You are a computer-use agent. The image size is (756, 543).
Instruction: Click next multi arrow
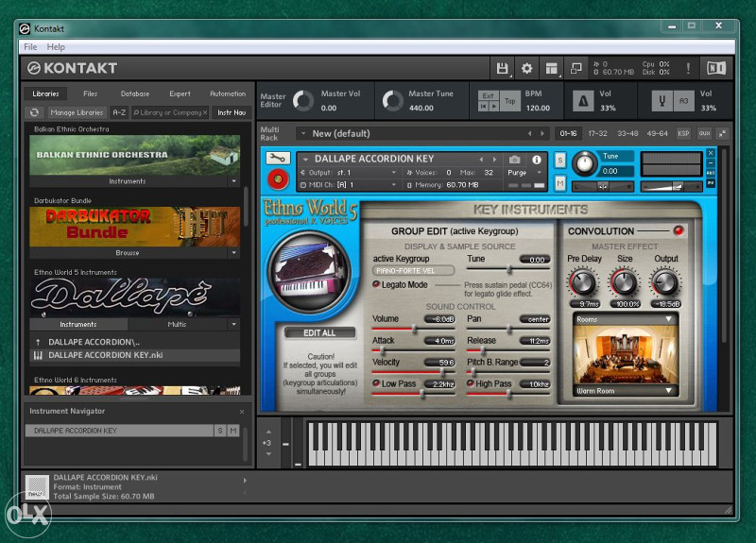coord(542,133)
